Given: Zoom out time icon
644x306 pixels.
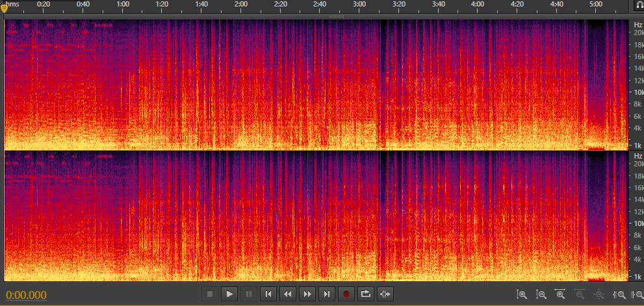Looking at the screenshot, I should pos(580,294).
